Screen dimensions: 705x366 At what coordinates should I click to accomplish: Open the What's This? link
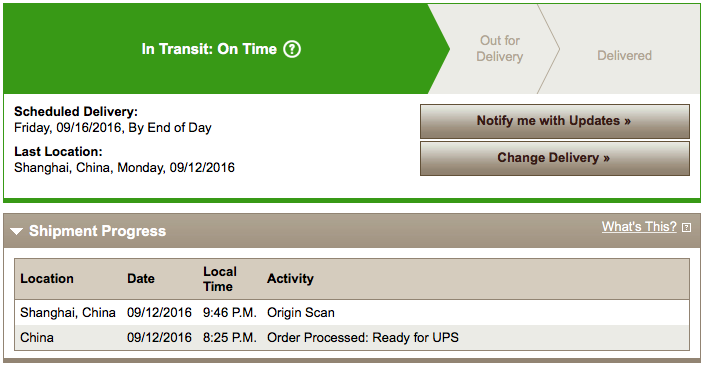coord(639,226)
